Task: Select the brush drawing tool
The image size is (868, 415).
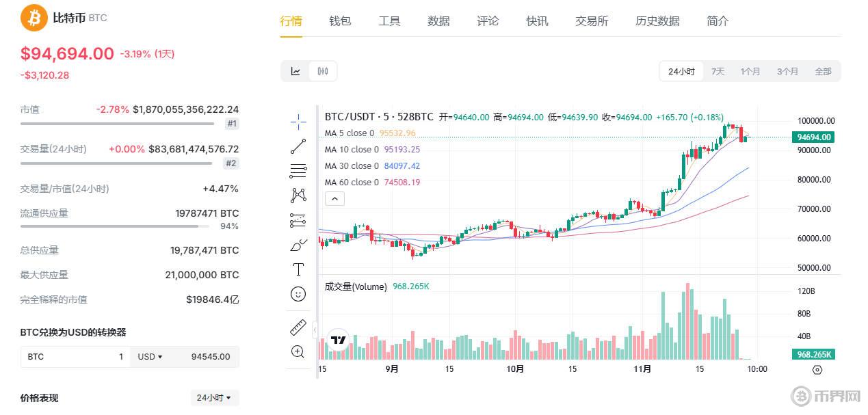Action: pos(298,245)
